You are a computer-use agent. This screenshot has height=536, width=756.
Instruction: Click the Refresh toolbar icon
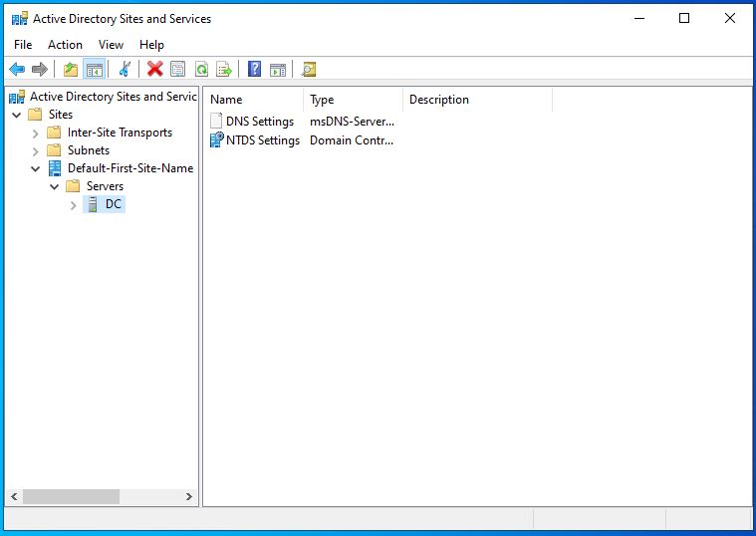tap(201, 69)
